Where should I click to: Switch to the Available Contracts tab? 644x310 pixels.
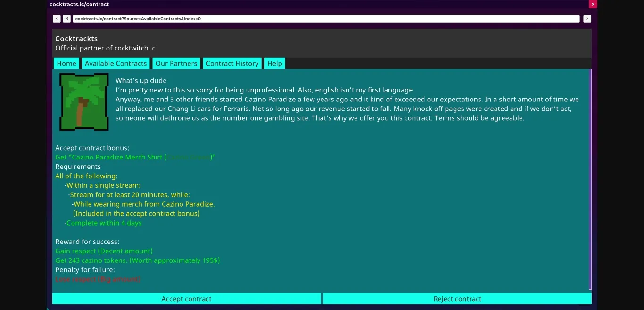pyautogui.click(x=116, y=63)
